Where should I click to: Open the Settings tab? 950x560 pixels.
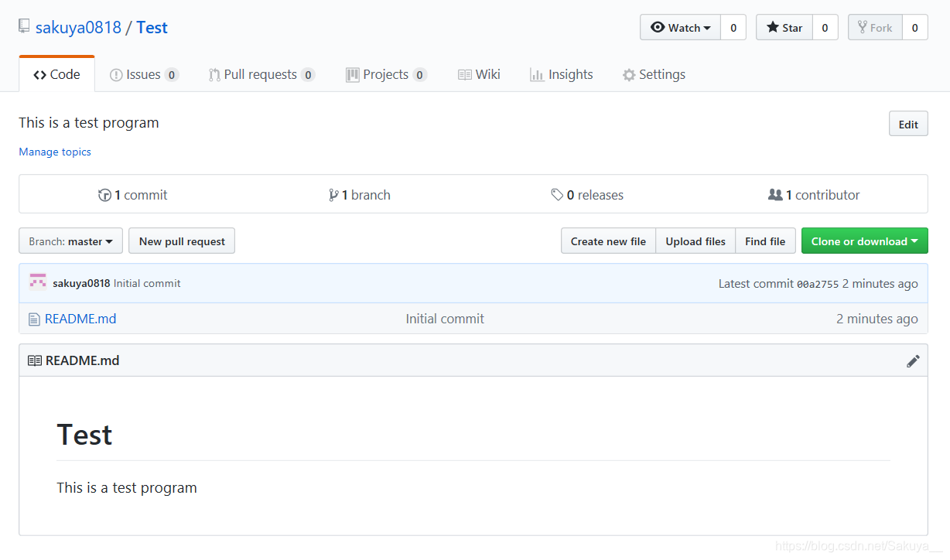click(654, 74)
